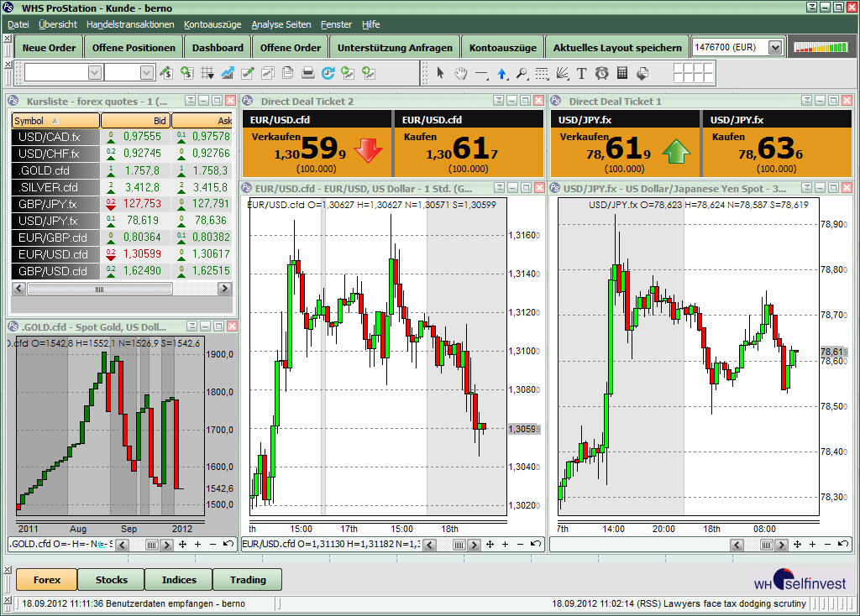This screenshot has width=860, height=616.
Task: Select the arrow pointer cursor tool
Action: click(x=440, y=73)
